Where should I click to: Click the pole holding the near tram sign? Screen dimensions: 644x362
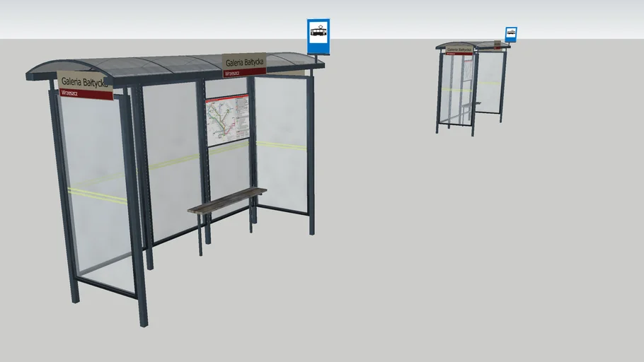[312, 60]
